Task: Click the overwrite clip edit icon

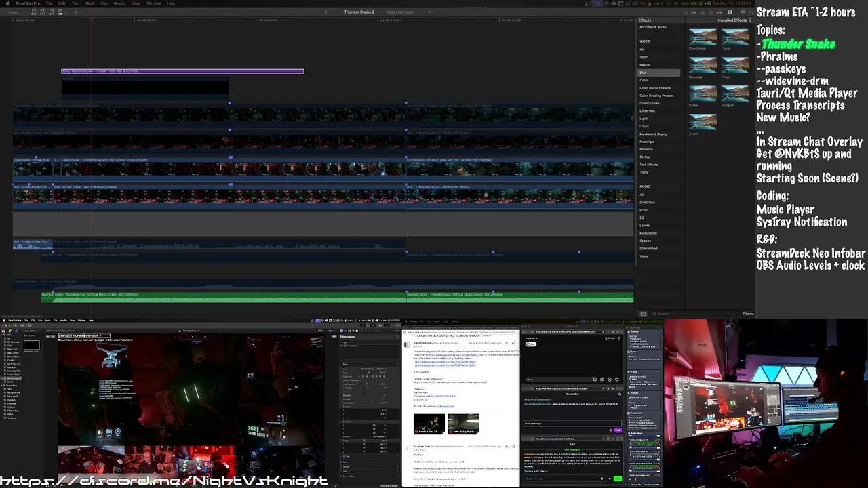Action: 60,12
